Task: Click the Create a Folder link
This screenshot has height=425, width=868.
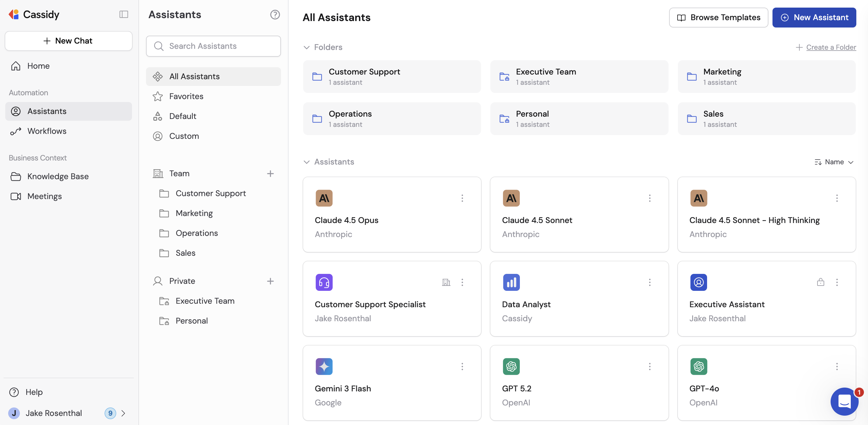Action: point(831,47)
